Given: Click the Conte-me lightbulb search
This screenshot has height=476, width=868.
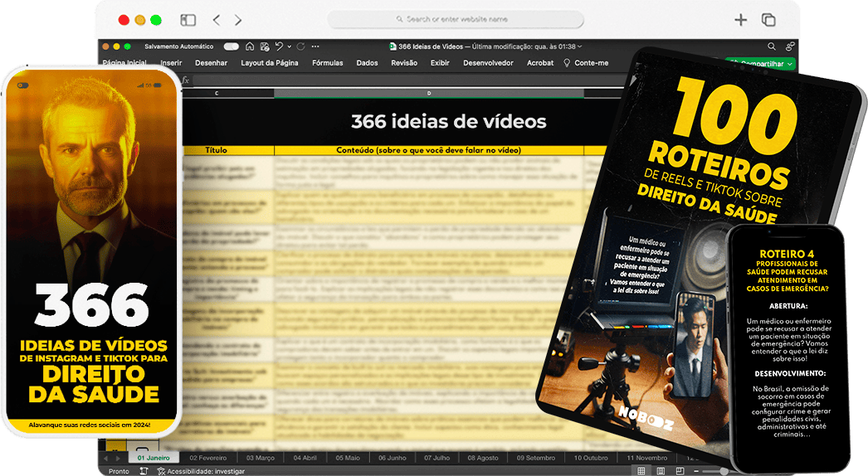Looking at the screenshot, I should [586, 63].
